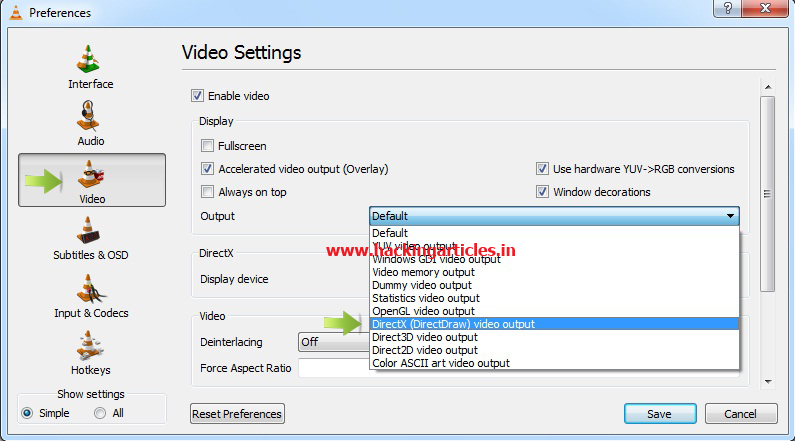Enable the Fullscreen checkbox
Screen dimensions: 795x441
207,146
